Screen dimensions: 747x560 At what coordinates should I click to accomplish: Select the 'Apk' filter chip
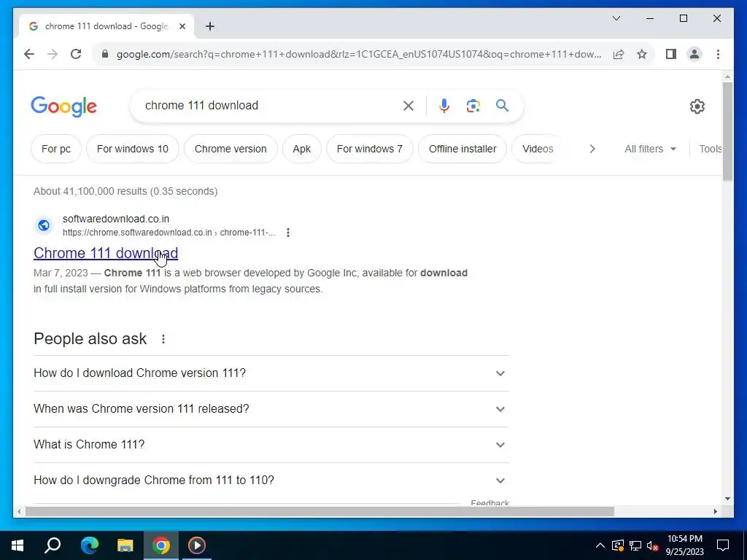point(301,149)
